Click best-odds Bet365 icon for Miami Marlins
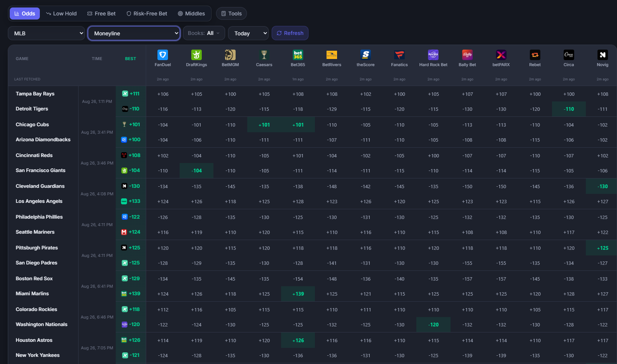This screenshot has width=617, height=364. point(124,293)
